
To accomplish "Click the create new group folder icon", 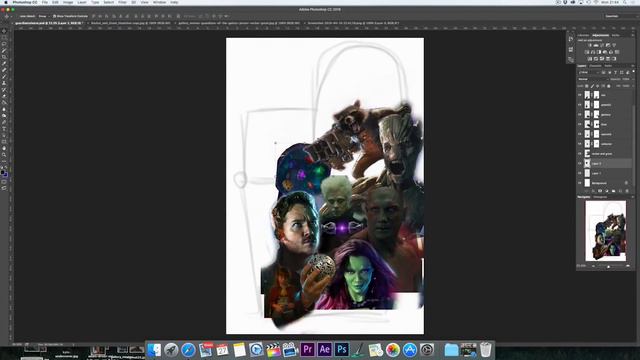I will (x=613, y=191).
